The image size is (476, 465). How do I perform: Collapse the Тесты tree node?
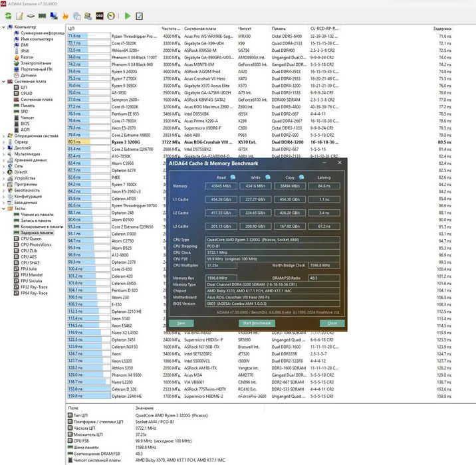pos(3,209)
